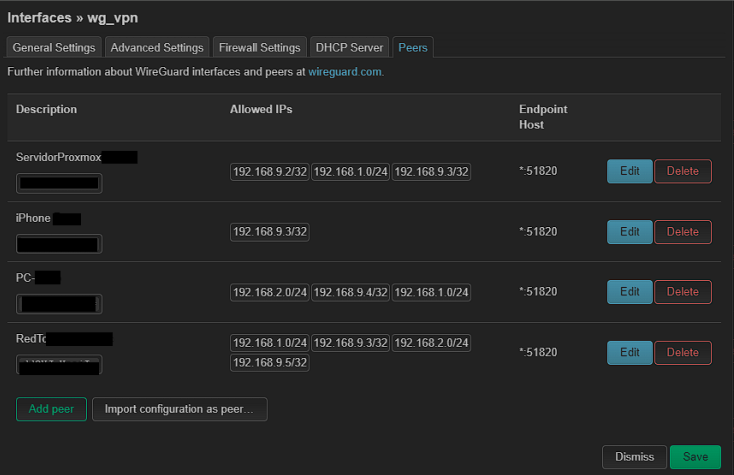Delete the PC- peer entry

(x=683, y=292)
